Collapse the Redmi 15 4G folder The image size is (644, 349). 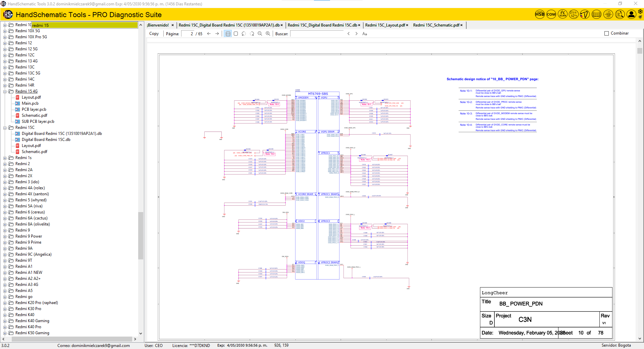[x=5, y=91]
